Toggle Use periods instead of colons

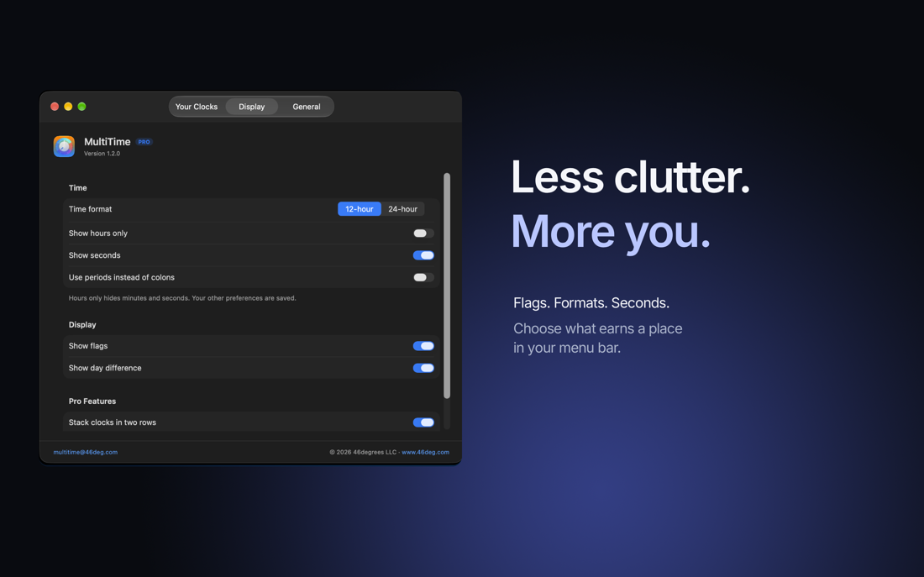(x=423, y=278)
